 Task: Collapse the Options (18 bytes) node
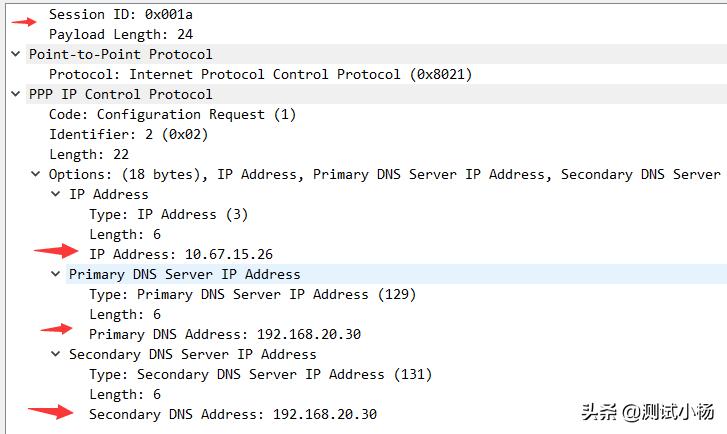click(x=36, y=174)
